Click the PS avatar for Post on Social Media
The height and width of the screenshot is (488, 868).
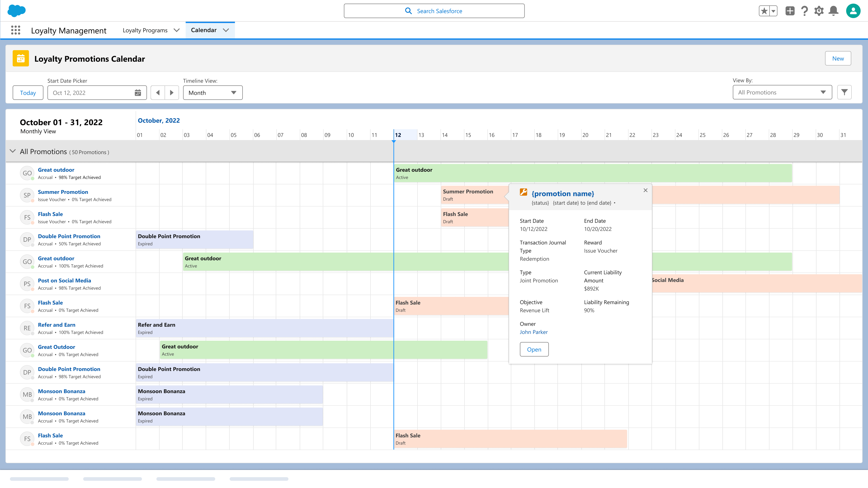pyautogui.click(x=27, y=284)
